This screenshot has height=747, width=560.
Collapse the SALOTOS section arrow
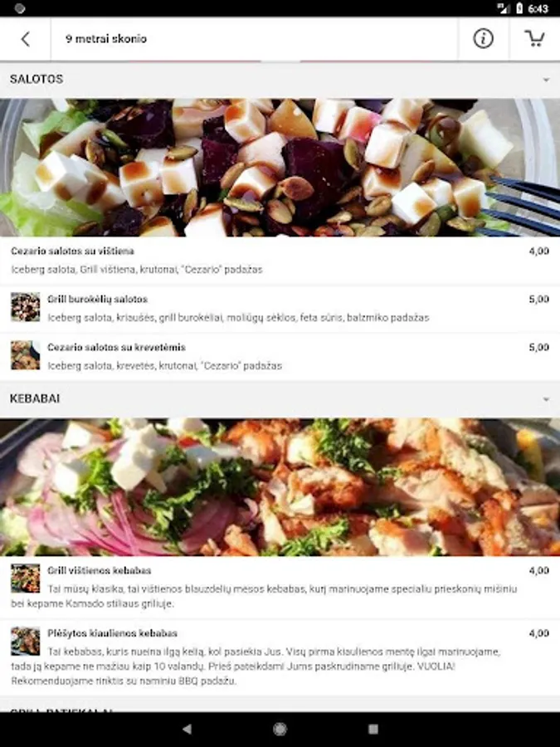tap(546, 80)
